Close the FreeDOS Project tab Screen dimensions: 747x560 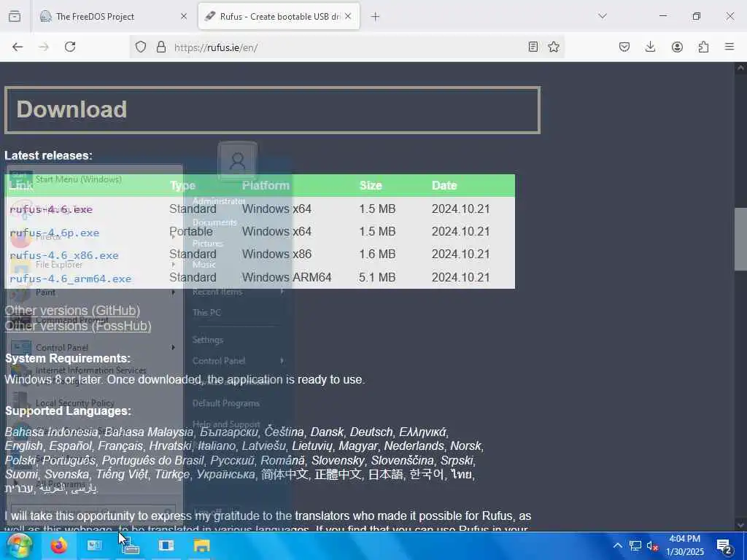pos(184,16)
